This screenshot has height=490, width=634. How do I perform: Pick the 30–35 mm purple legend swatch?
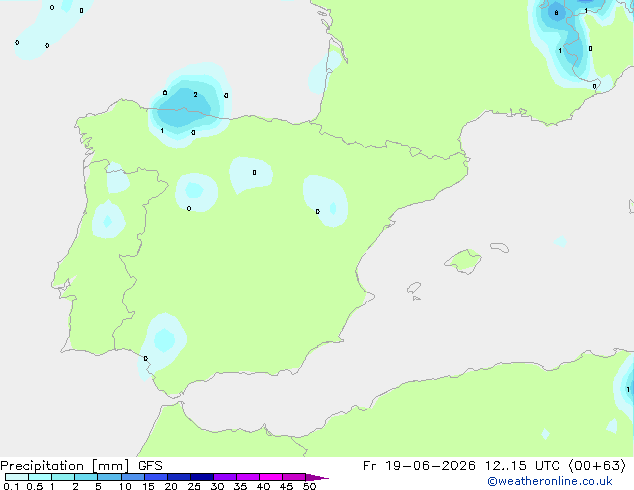point(225,477)
